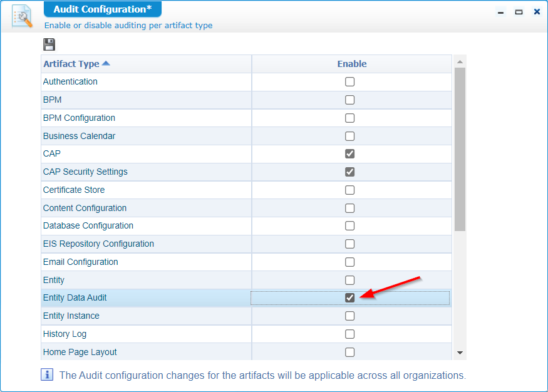The image size is (548, 392).
Task: Minimize the Audit Configuration window
Action: [500, 12]
